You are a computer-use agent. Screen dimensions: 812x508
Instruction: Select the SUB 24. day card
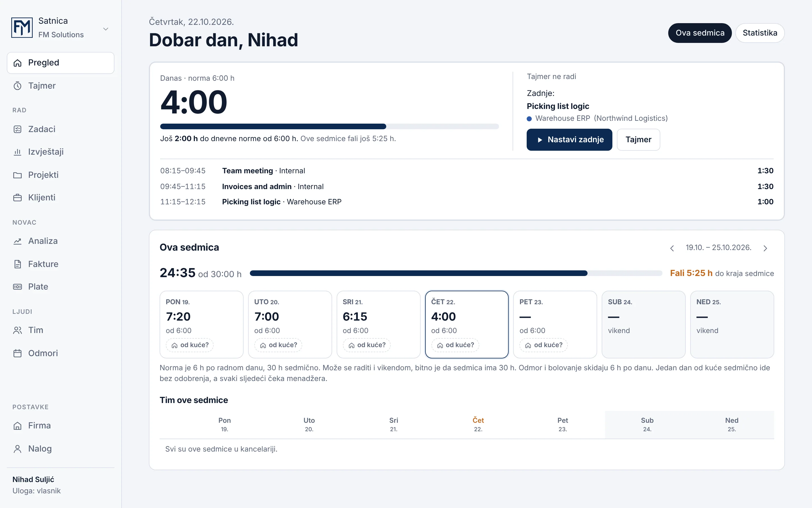644,325
